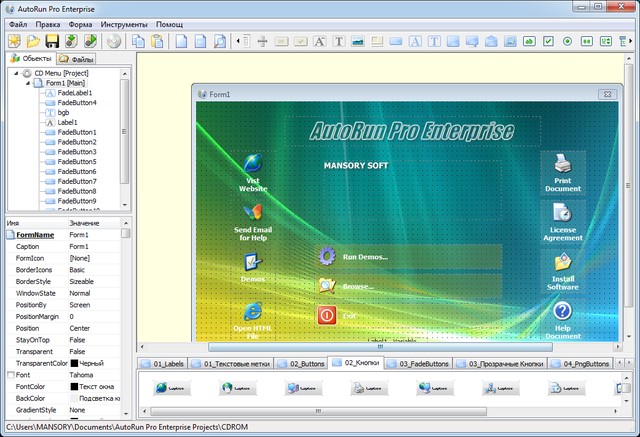
Task: Click the checkbox component in toolbar
Action: (x=549, y=41)
